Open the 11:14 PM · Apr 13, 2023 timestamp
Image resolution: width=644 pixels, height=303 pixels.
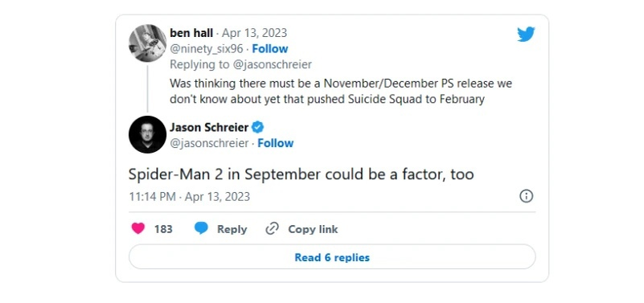point(189,197)
